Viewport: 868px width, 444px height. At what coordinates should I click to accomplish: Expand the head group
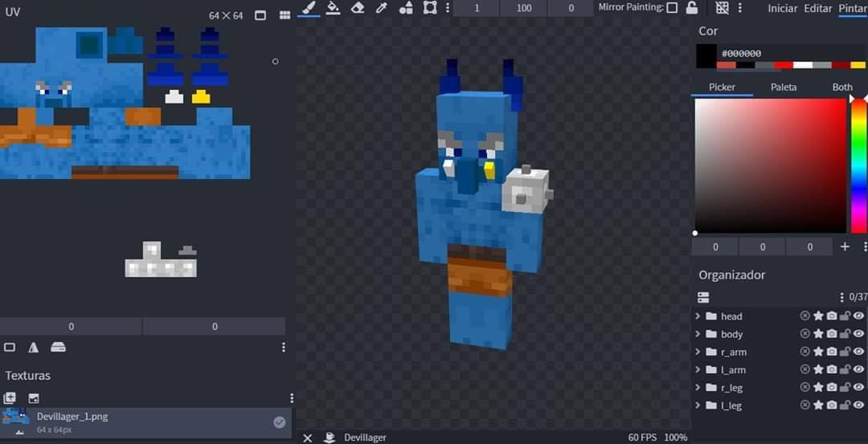[x=698, y=316]
